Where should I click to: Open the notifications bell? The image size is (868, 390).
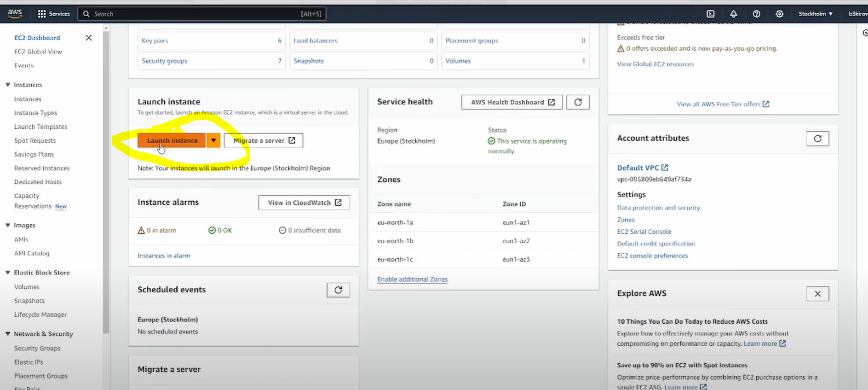click(x=733, y=14)
